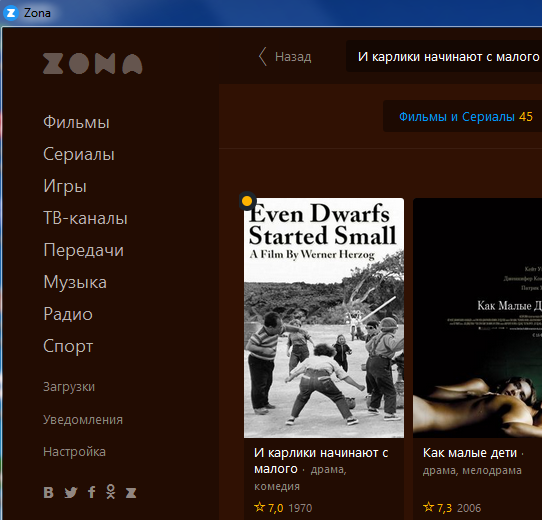Image resolution: width=542 pixels, height=520 pixels.
Task: Open Радио section
Action: 68,314
